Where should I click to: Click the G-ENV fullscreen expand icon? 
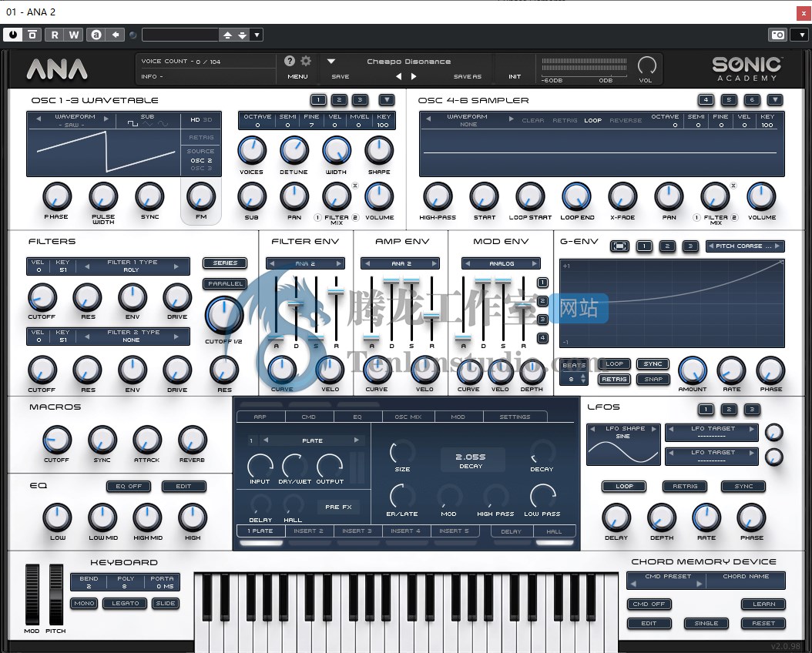(x=619, y=246)
